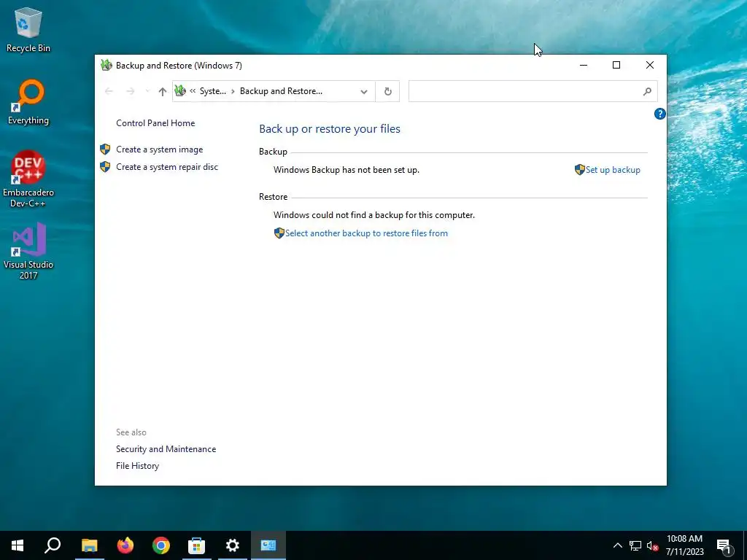Viewport: 747px width, 560px height.
Task: Click the Set up backup link
Action: [x=613, y=169]
